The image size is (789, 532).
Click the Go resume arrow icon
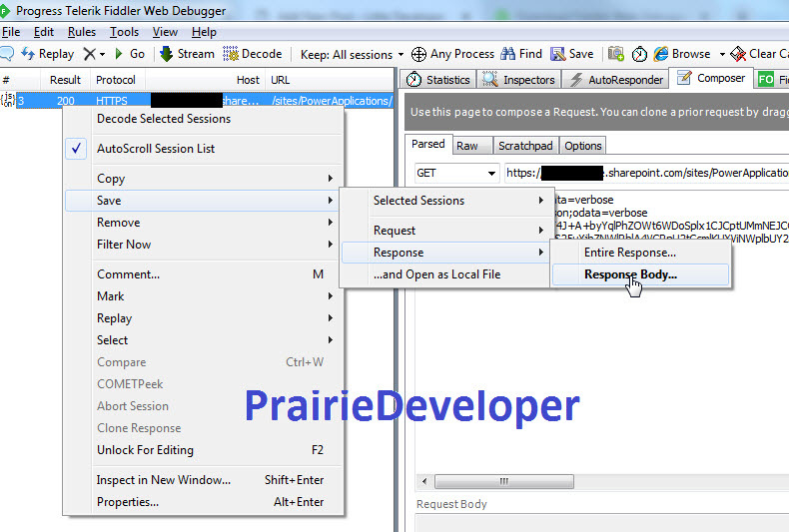click(x=119, y=54)
